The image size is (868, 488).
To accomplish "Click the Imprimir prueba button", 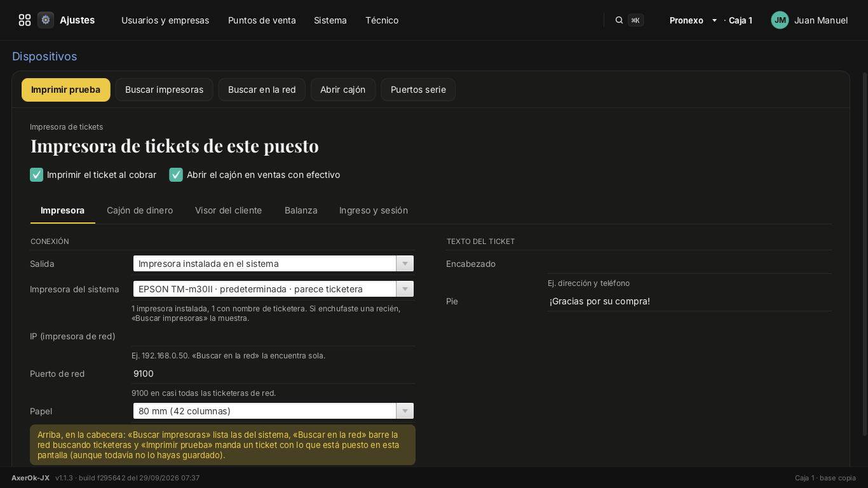I will click(x=66, y=90).
